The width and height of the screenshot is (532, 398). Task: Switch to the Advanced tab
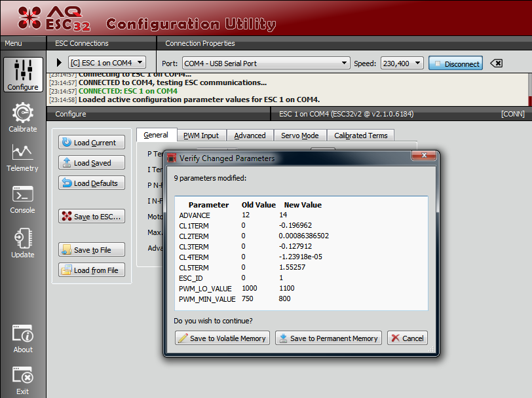[x=250, y=136]
